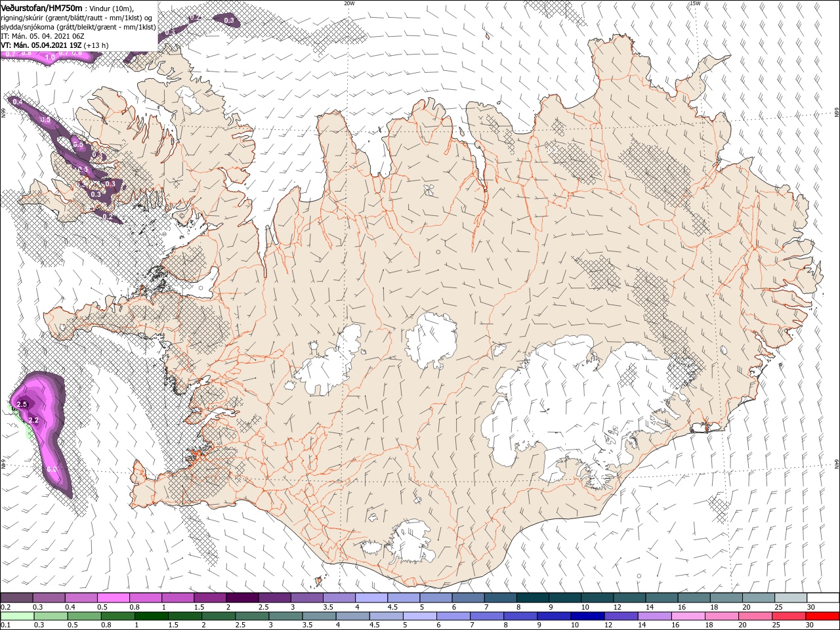This screenshot has width=840, height=630.
Task: Select bottom-row pale green swatch starting at 0.1
Action: [17, 616]
